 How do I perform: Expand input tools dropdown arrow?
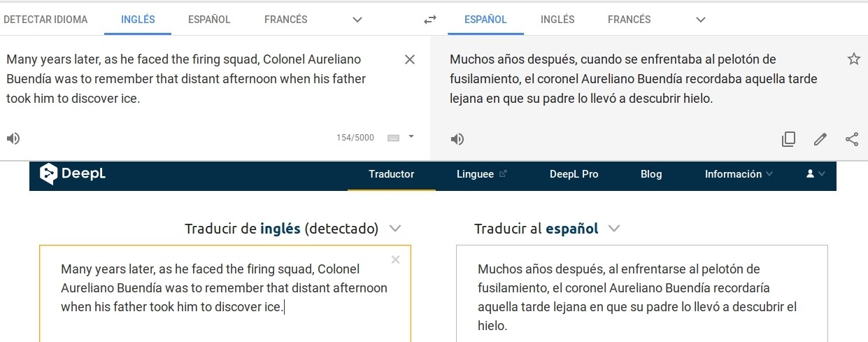pos(411,136)
